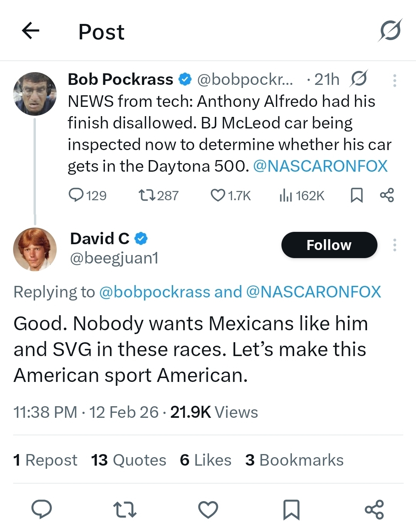
Task: Follow David C
Action: 329,245
